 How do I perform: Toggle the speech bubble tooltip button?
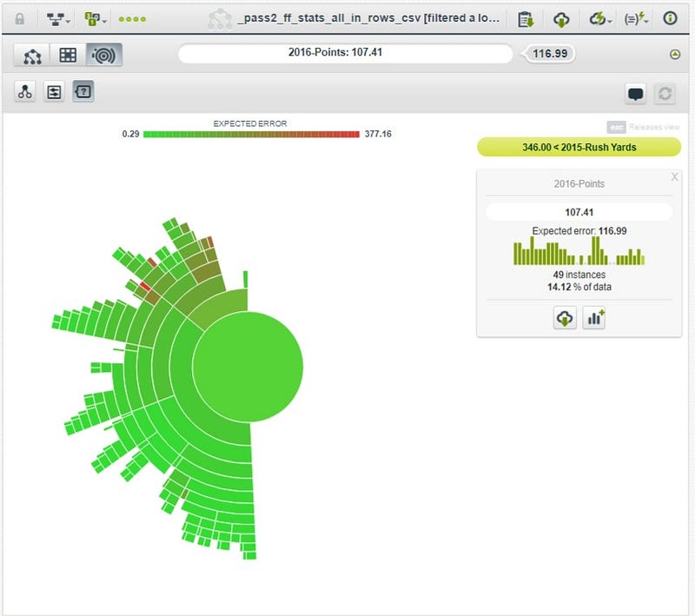point(636,94)
